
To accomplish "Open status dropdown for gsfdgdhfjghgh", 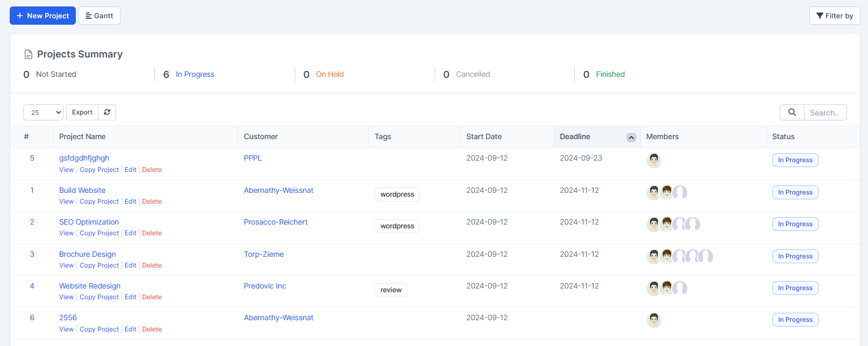I will pos(795,160).
